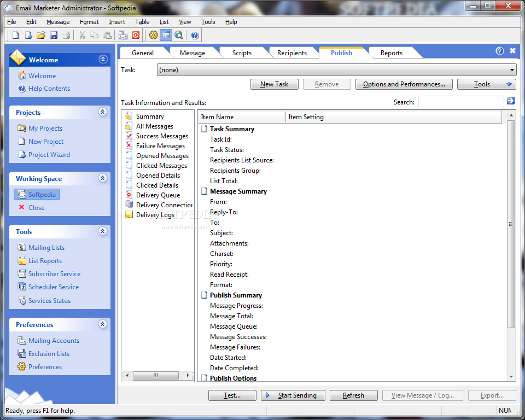Collapse the Tools sidebar section

coord(103,231)
